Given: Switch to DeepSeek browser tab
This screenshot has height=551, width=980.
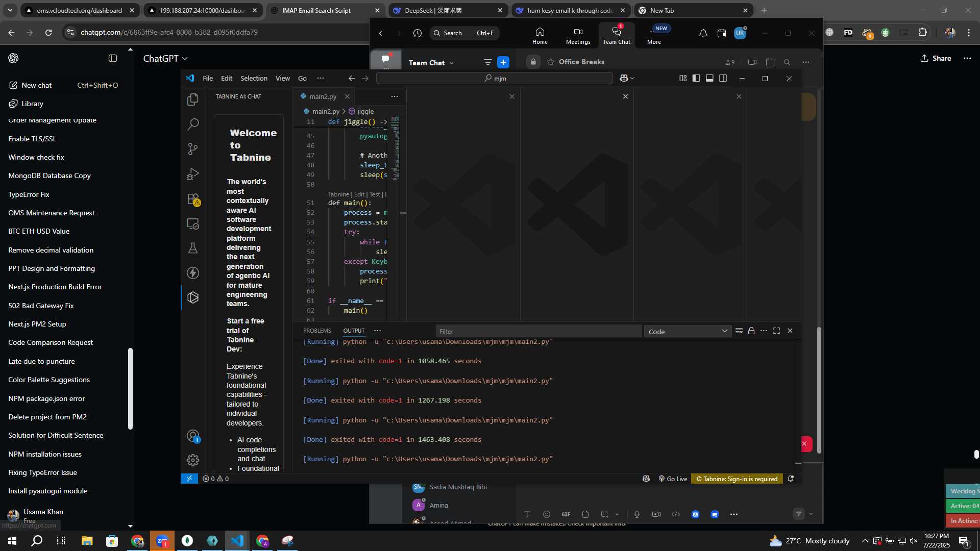Looking at the screenshot, I should click(448, 10).
